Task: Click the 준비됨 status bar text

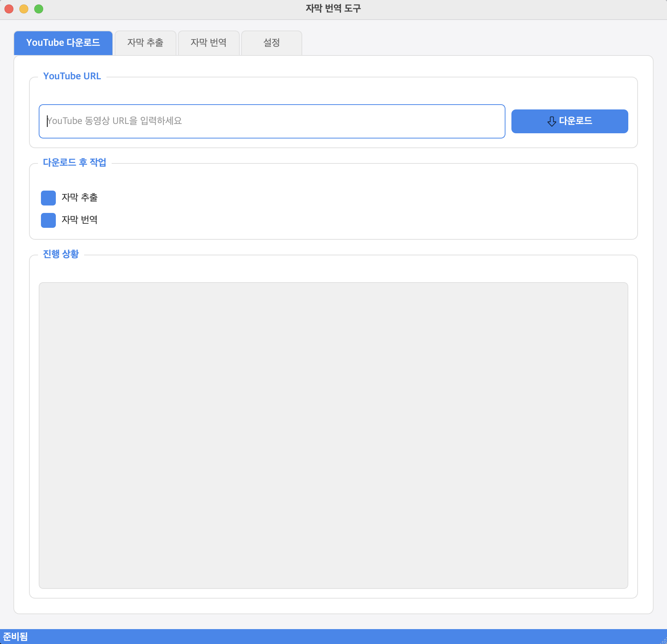Action: point(16,637)
